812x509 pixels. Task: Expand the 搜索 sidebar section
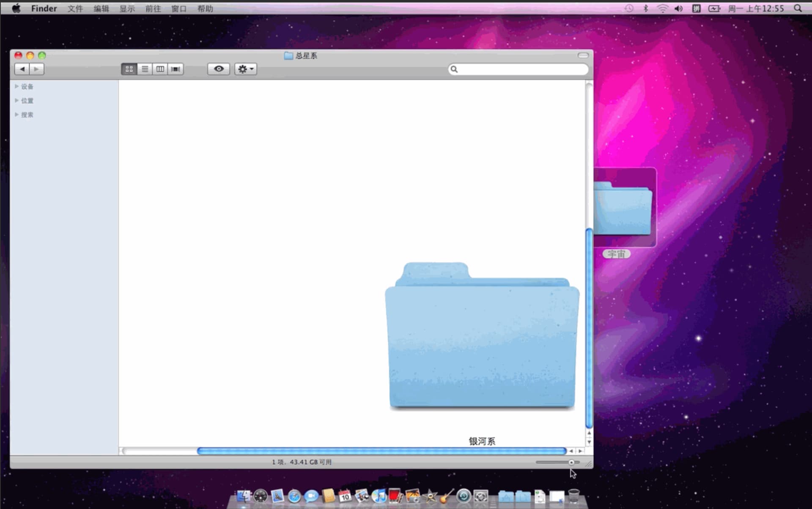(x=16, y=115)
